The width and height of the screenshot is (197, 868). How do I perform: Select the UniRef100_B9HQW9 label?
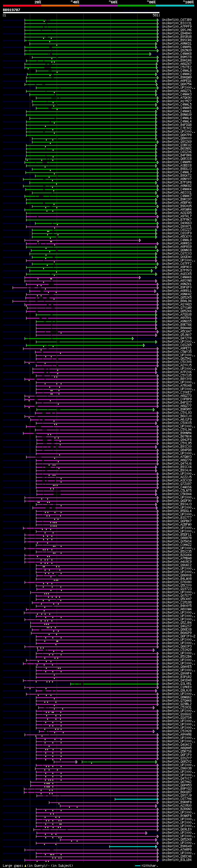click(177, 78)
